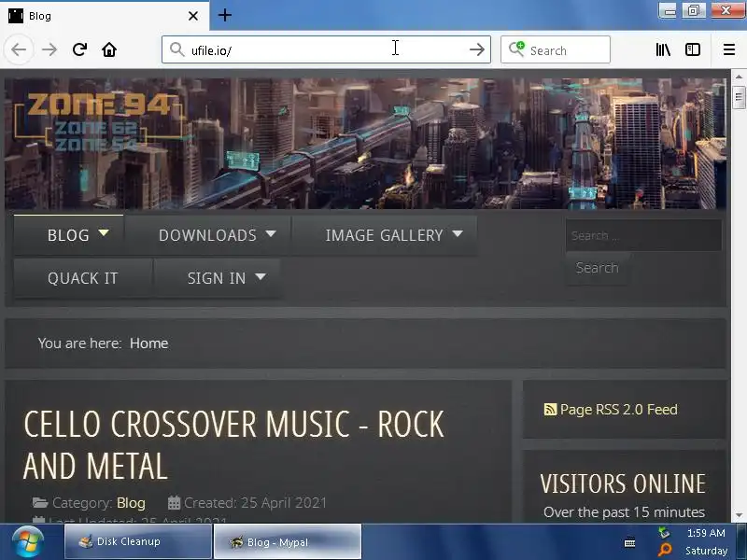Viewport: 747px width, 560px height.
Task: Click 'Over the past 15 minutes' text
Action: (x=624, y=511)
